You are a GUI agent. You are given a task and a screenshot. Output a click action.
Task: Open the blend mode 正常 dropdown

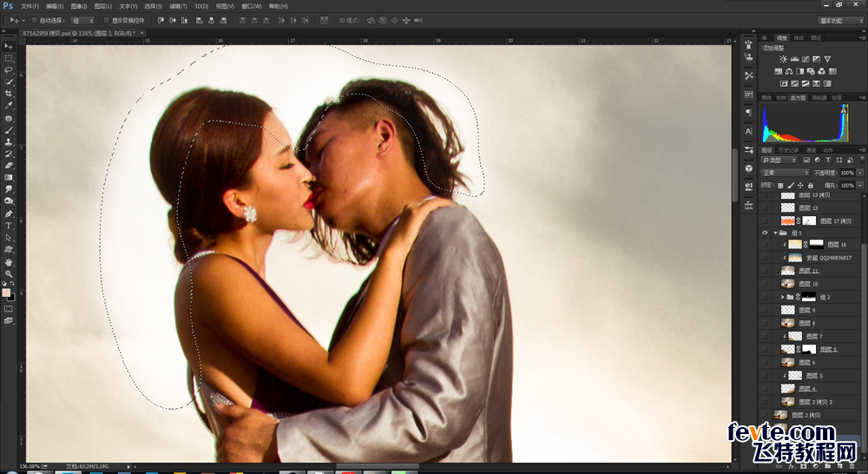coord(785,173)
